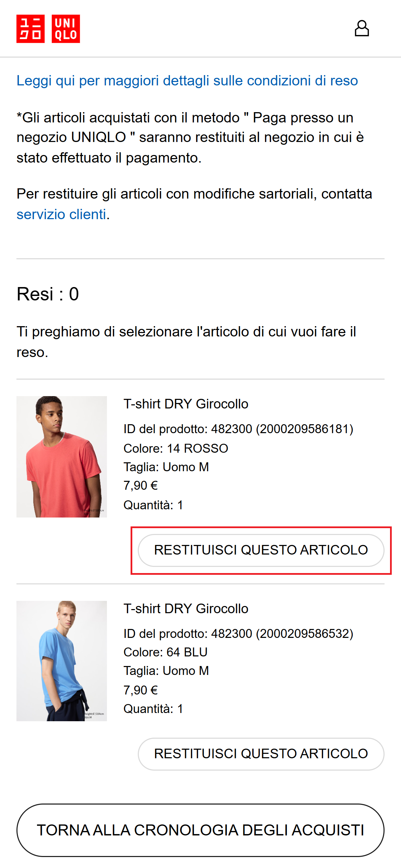
Task: Open the return conditions details link
Action: [187, 81]
